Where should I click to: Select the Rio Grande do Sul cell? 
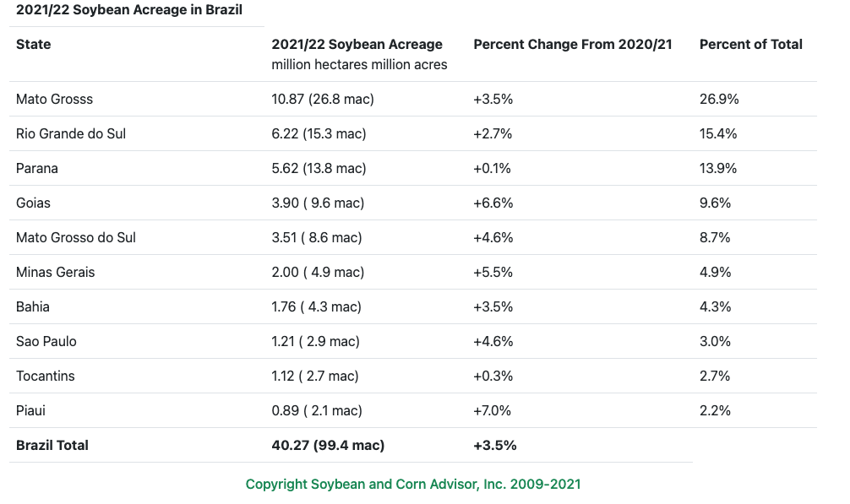point(71,134)
